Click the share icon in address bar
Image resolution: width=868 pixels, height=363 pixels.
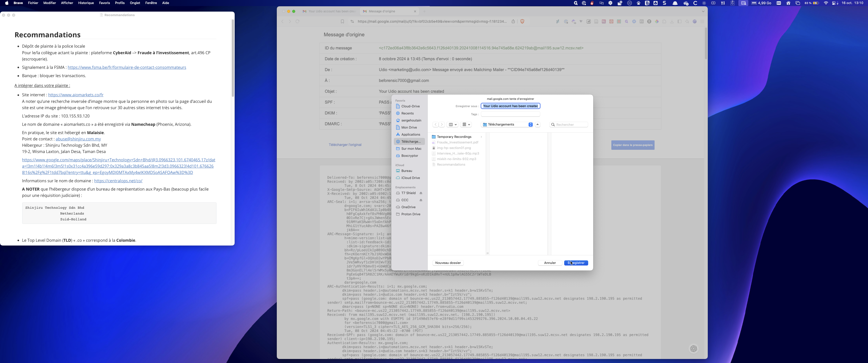[513, 21]
